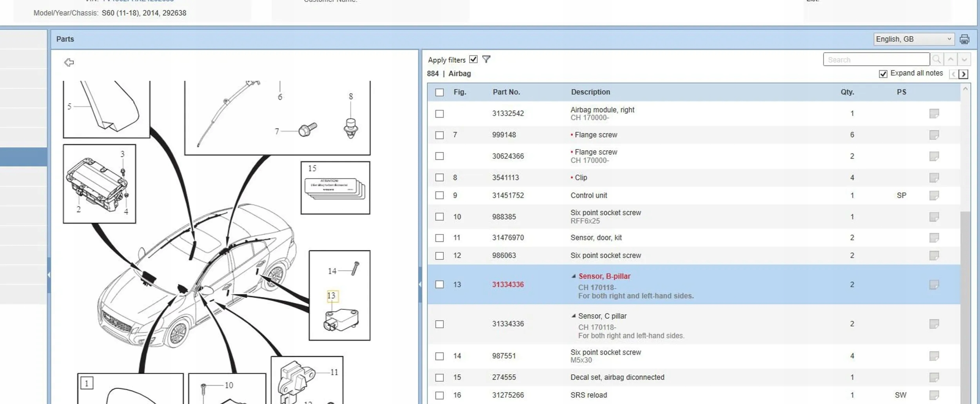Viewport: 980px width, 404px height.
Task: Click the 'Decal set, airbag diconnected' description
Action: (617, 377)
